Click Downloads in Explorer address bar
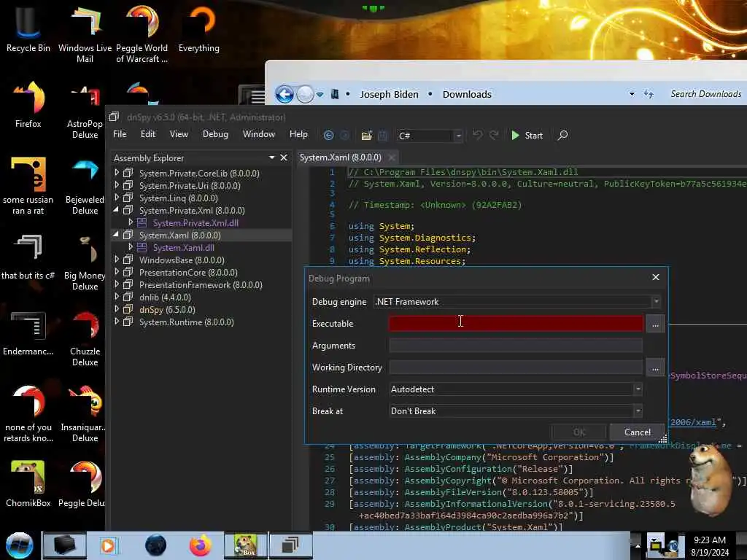 pos(467,94)
